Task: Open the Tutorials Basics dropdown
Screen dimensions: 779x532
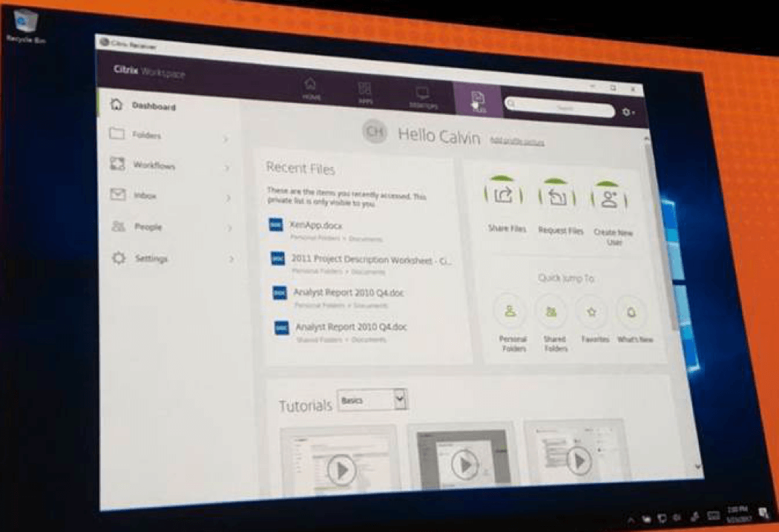Action: [372, 400]
